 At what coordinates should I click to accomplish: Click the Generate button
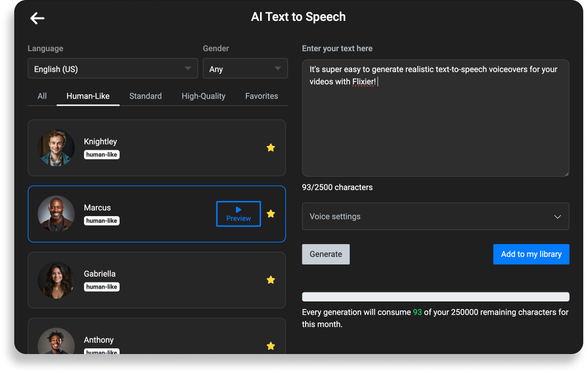coord(326,254)
